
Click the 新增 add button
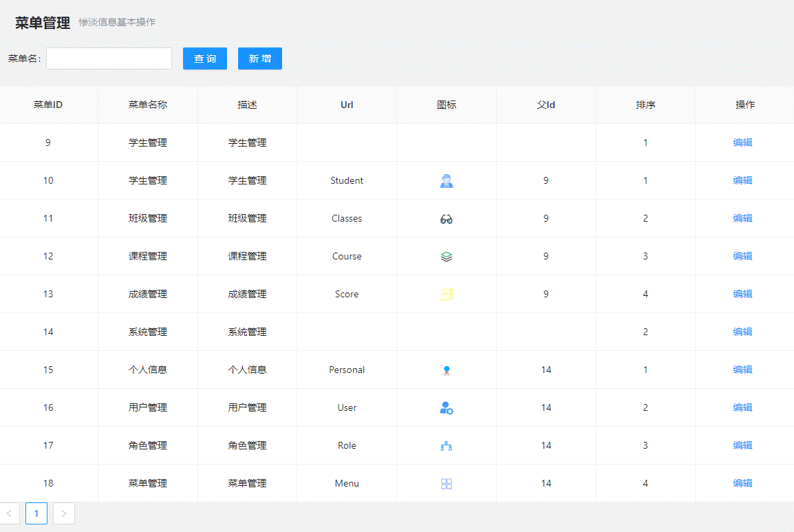click(x=260, y=58)
